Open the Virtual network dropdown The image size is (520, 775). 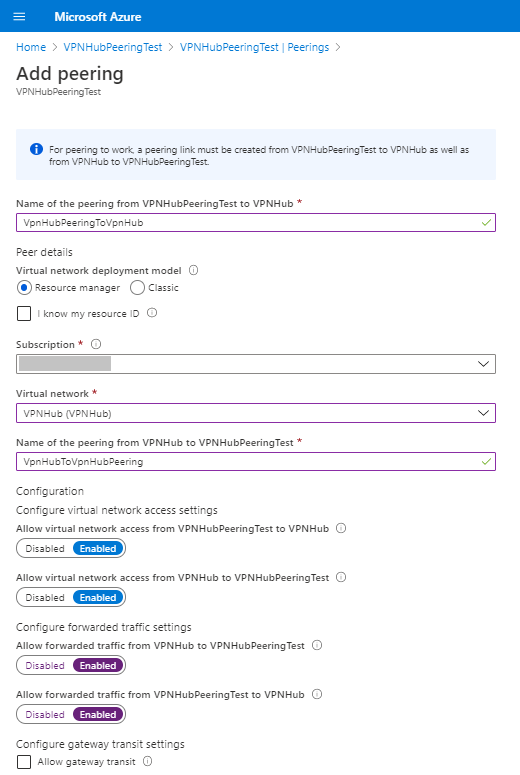pos(256,413)
